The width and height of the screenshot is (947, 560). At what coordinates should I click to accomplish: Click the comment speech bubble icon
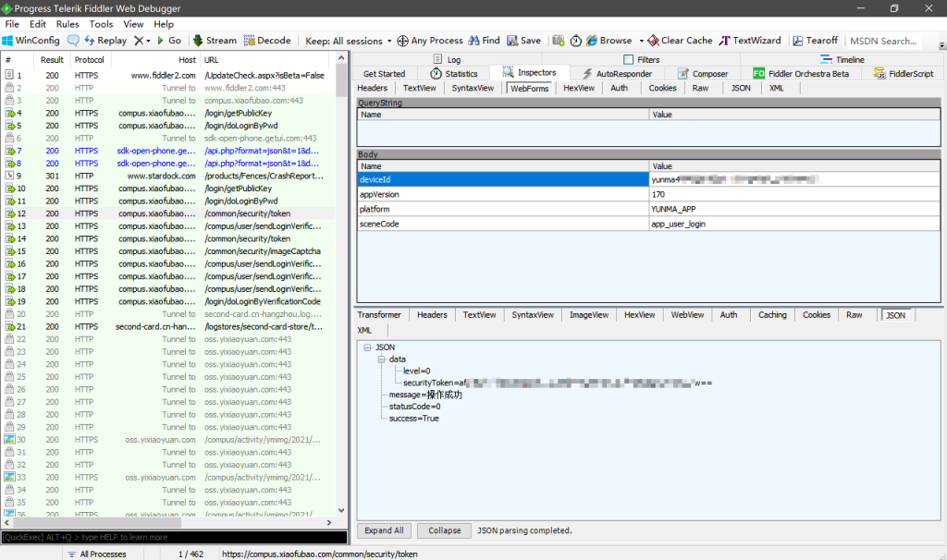click(73, 41)
